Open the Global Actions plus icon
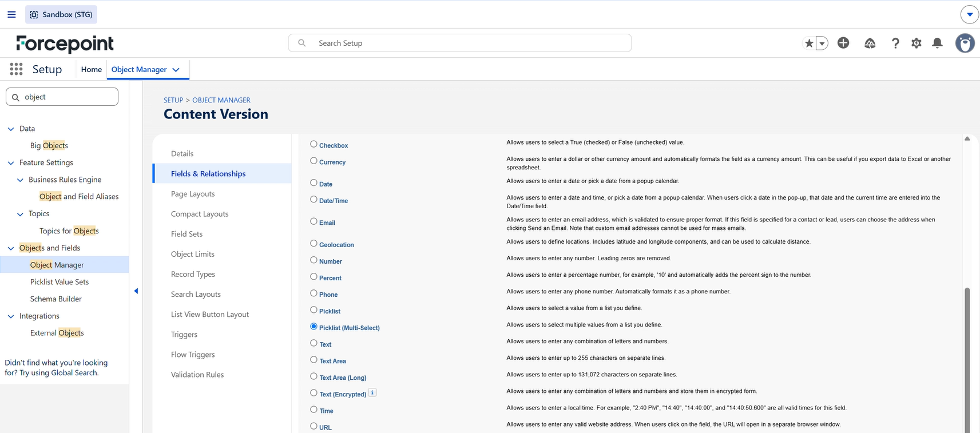This screenshot has height=433, width=980. tap(843, 43)
